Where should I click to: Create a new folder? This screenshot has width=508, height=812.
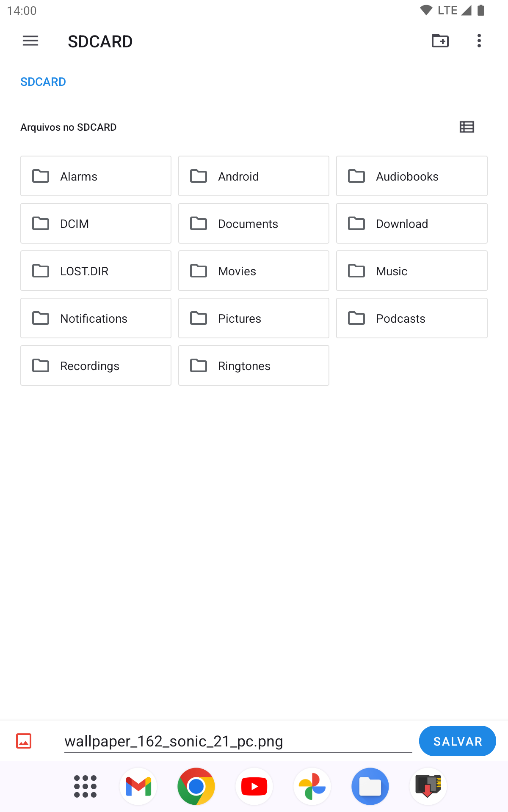tap(440, 41)
